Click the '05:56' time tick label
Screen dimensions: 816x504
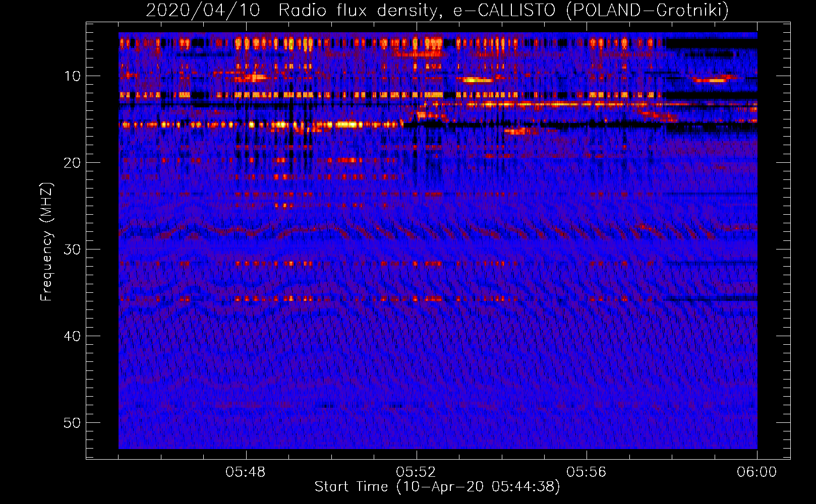pyautogui.click(x=587, y=472)
